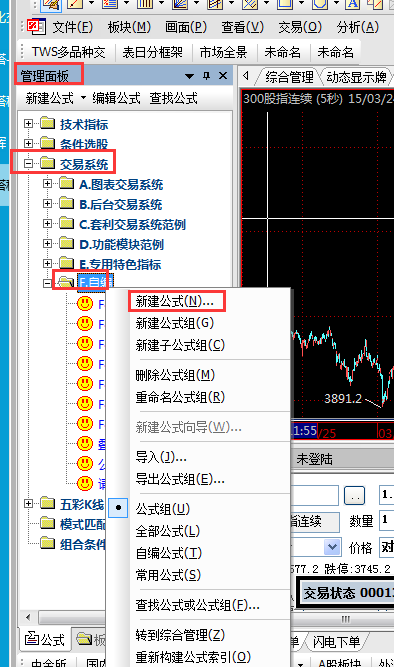Expand the B.后台交易系统 node

tap(48, 203)
